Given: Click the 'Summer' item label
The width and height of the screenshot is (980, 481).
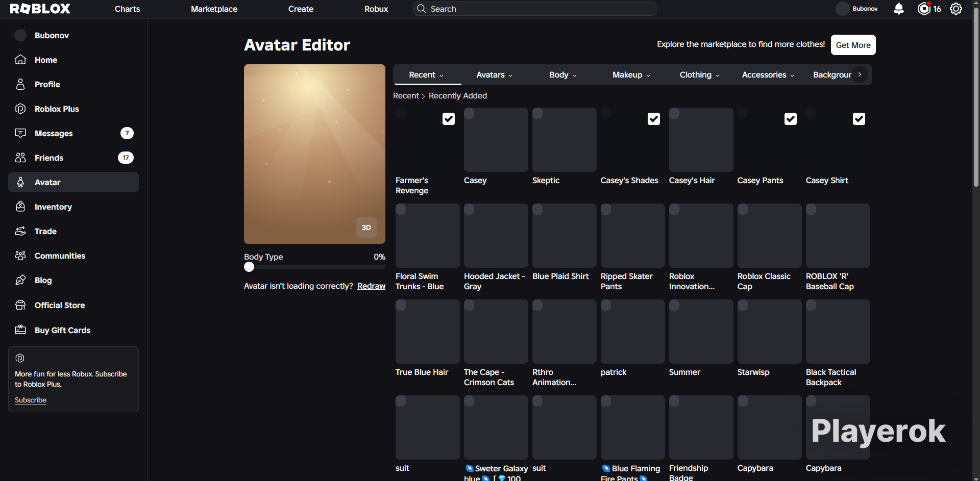Looking at the screenshot, I should 684,372.
